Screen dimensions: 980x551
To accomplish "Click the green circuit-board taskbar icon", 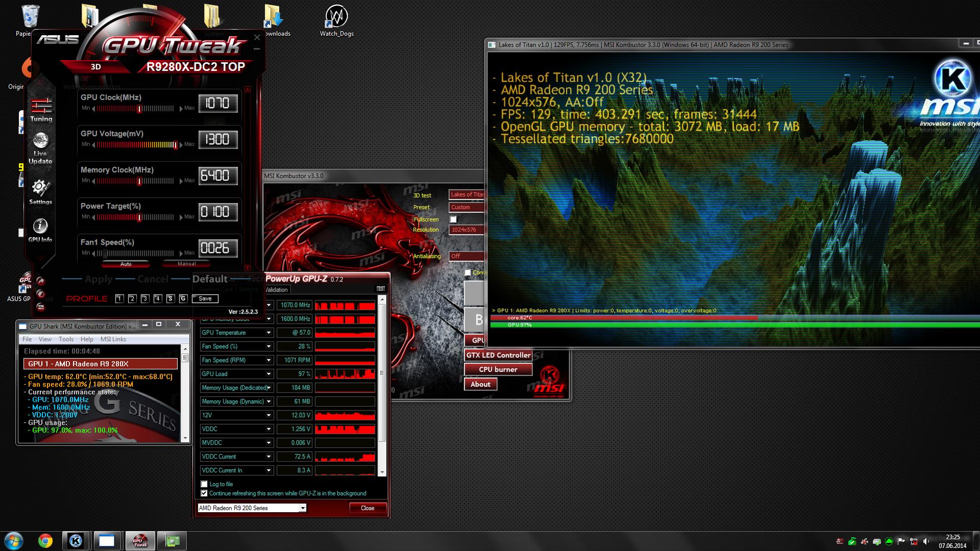I will pyautogui.click(x=172, y=541).
